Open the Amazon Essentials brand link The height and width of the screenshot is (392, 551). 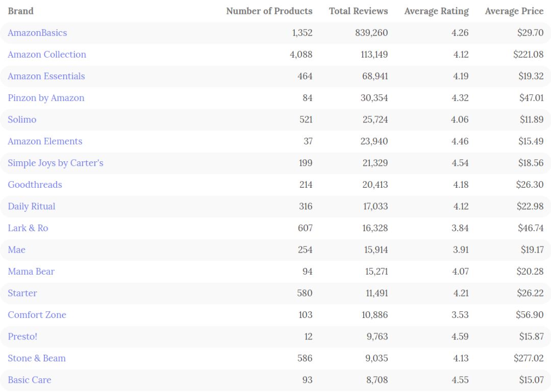(46, 76)
